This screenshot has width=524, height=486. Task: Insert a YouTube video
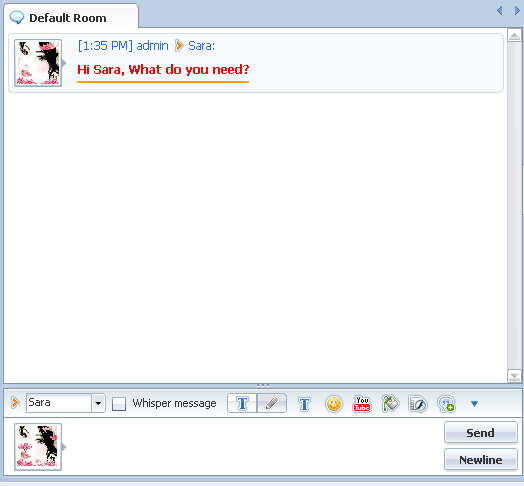click(362, 404)
